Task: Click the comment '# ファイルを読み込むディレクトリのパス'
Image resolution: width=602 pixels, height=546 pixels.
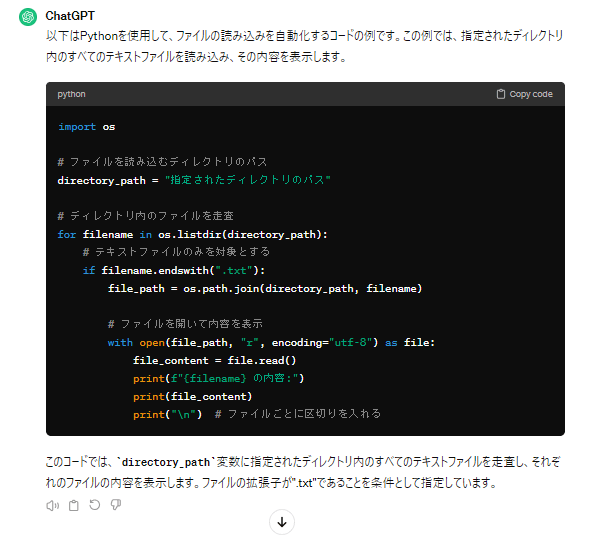Action: tap(162, 162)
